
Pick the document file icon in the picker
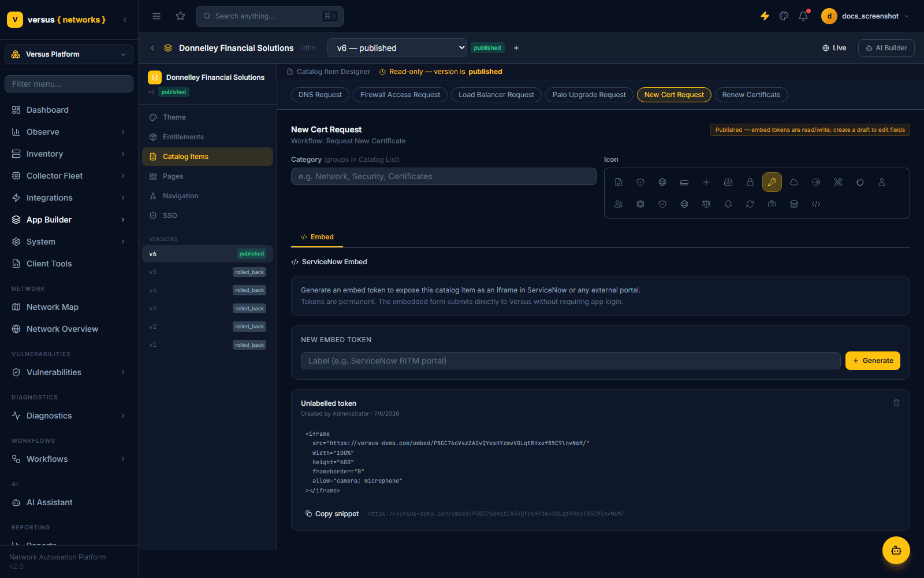(619, 182)
